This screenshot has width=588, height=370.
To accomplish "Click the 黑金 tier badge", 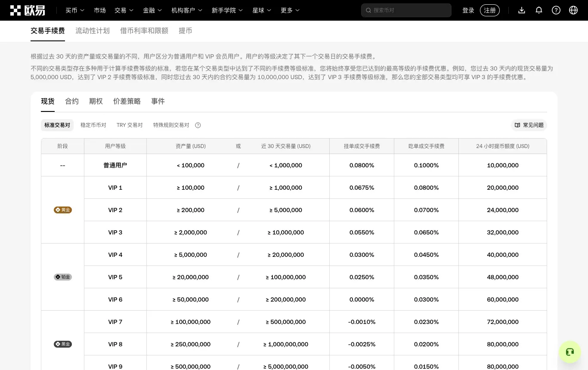I will (63, 344).
